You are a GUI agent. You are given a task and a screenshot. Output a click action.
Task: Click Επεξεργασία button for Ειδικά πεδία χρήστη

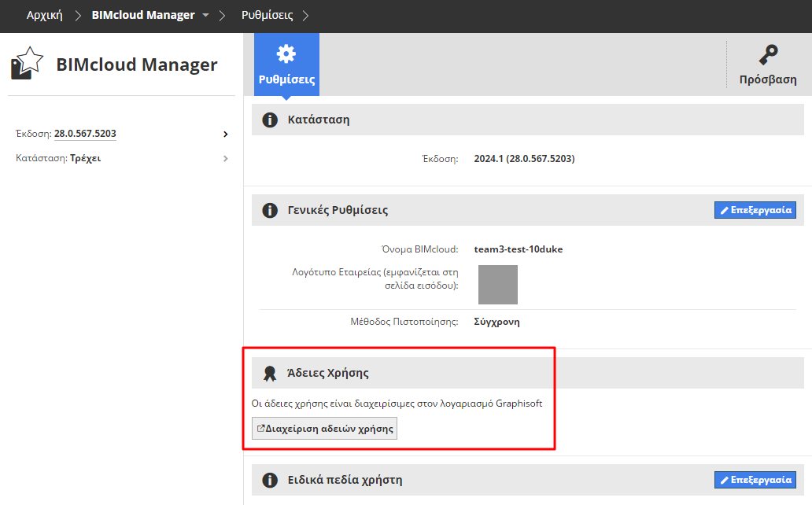[x=755, y=480]
